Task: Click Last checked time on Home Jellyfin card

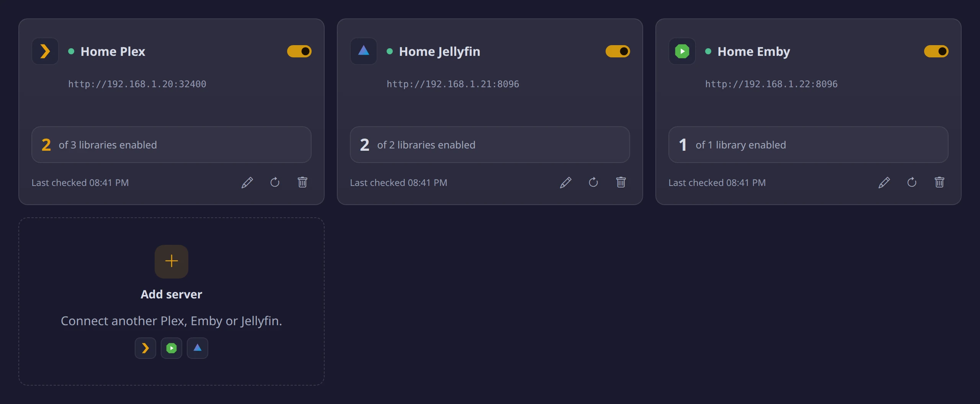Action: 399,183
